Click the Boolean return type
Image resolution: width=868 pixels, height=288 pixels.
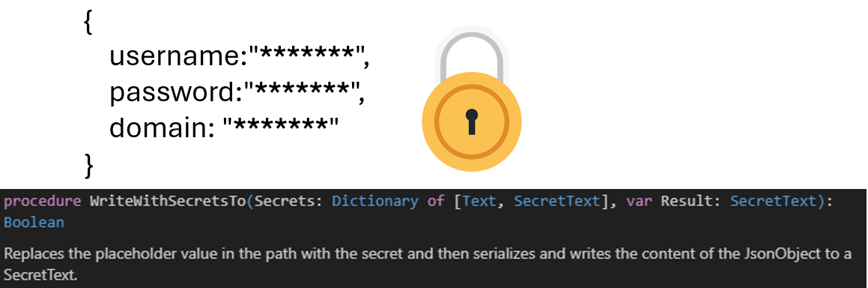(x=34, y=223)
